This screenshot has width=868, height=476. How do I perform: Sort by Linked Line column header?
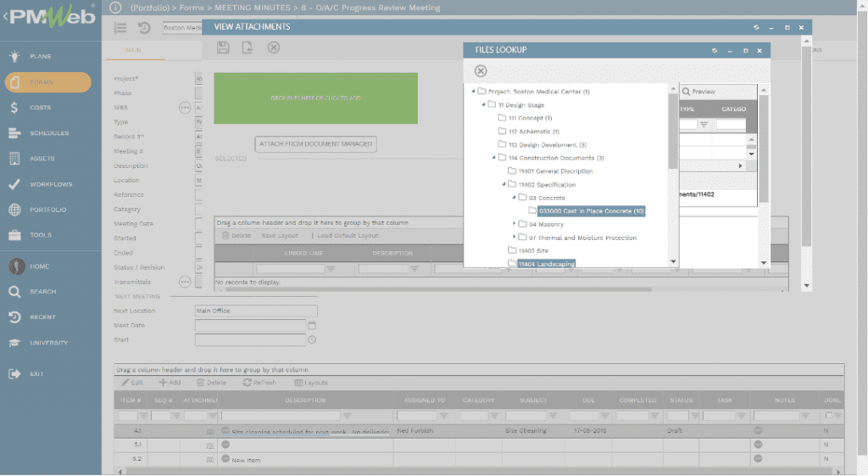[304, 253]
